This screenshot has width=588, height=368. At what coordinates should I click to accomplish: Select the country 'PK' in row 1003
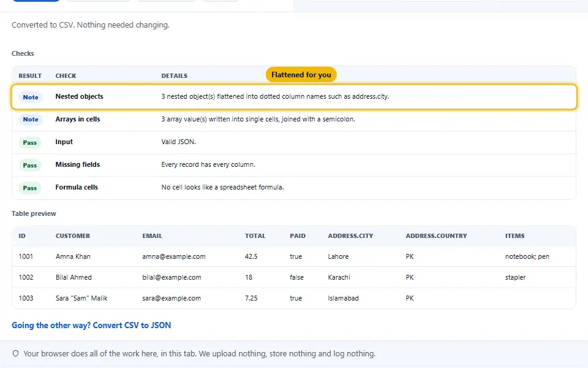[410, 298]
